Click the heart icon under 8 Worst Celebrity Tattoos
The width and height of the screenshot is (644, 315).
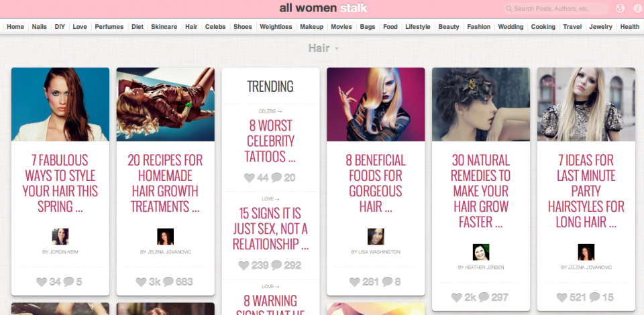pyautogui.click(x=250, y=178)
